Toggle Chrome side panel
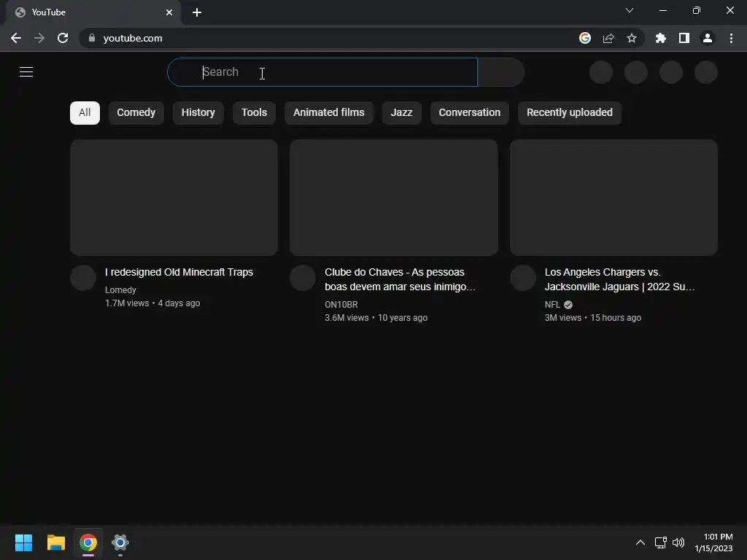Image resolution: width=747 pixels, height=560 pixels. (x=684, y=38)
